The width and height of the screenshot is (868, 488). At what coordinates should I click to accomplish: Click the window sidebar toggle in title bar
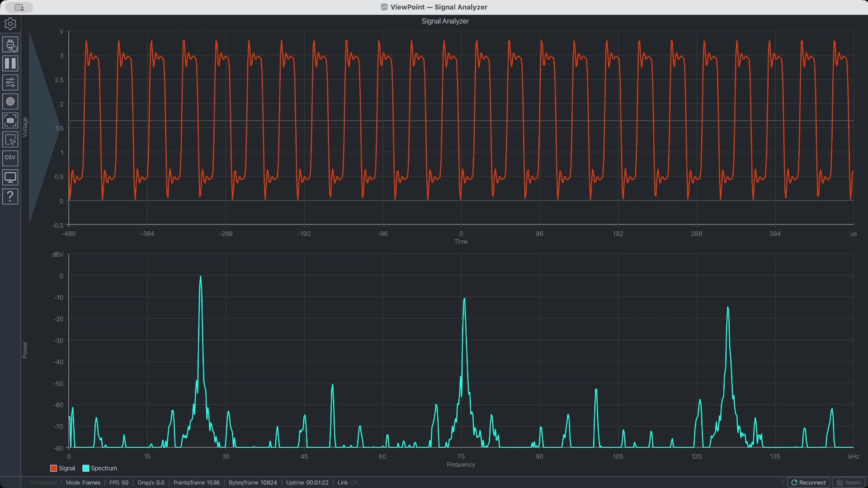pyautogui.click(x=19, y=7)
